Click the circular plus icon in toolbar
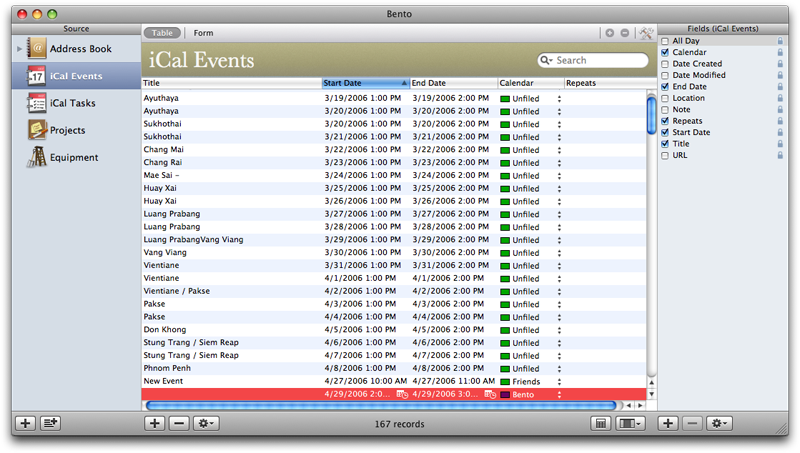 click(x=610, y=33)
